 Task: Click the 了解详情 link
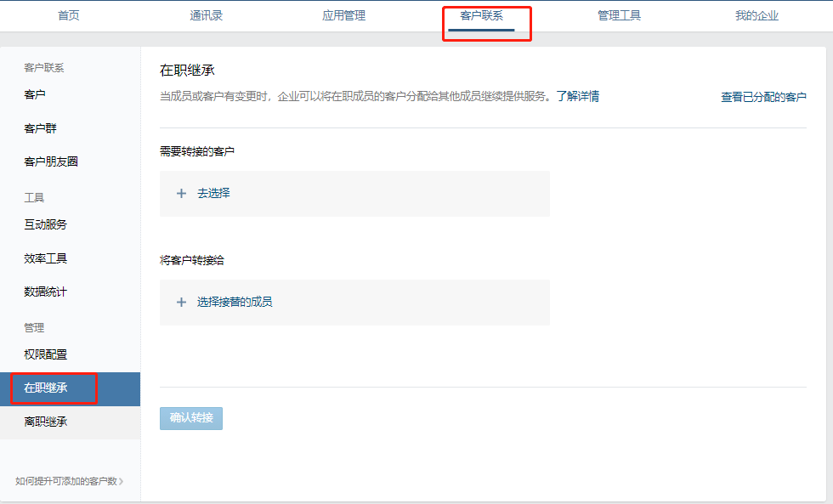click(578, 97)
